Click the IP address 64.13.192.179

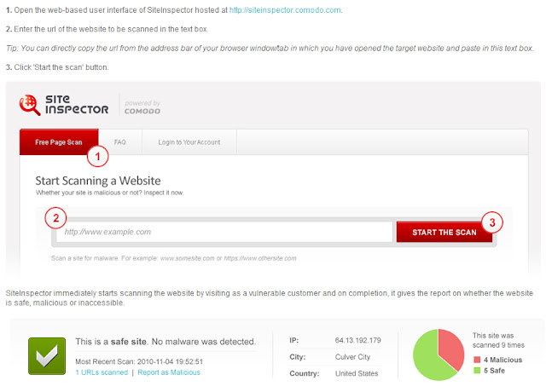pos(358,340)
